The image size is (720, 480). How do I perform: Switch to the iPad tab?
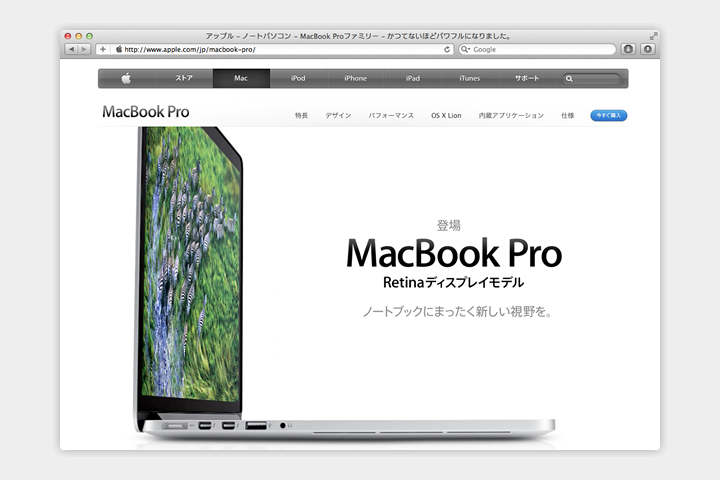[x=413, y=78]
